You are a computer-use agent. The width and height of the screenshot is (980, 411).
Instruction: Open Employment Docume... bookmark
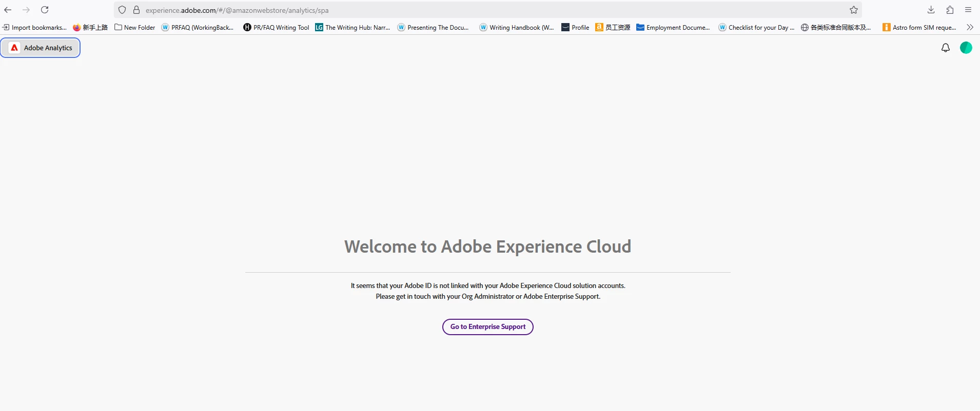coord(673,28)
